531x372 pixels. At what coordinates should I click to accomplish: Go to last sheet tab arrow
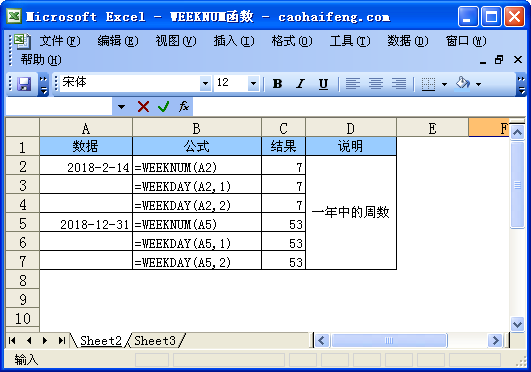point(62,340)
